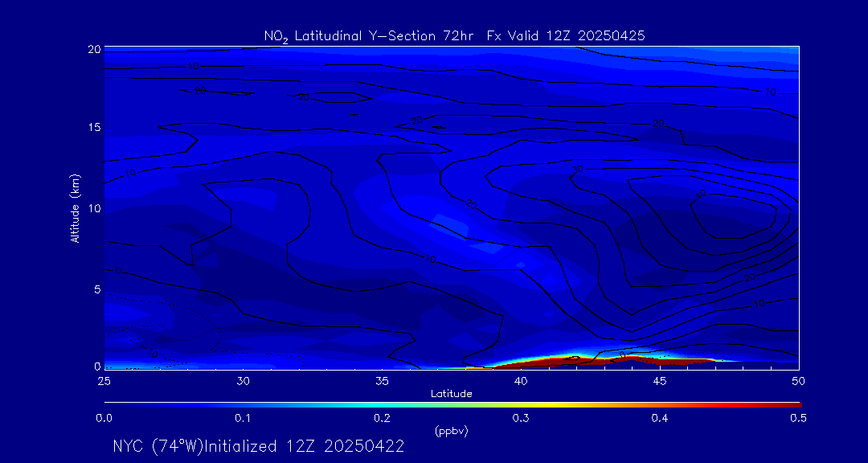Click the 'Latitude' horizontal axis label
Screen dimensions: 868x463
[452, 394]
